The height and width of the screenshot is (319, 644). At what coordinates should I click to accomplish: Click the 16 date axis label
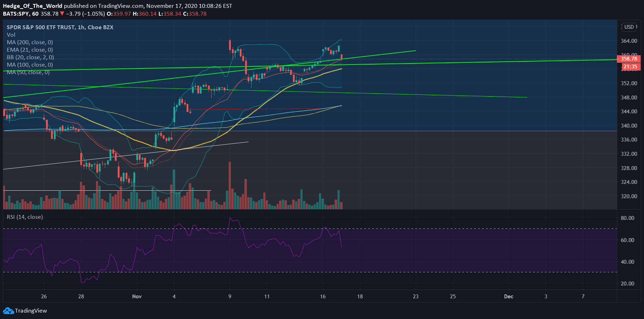tap(323, 297)
